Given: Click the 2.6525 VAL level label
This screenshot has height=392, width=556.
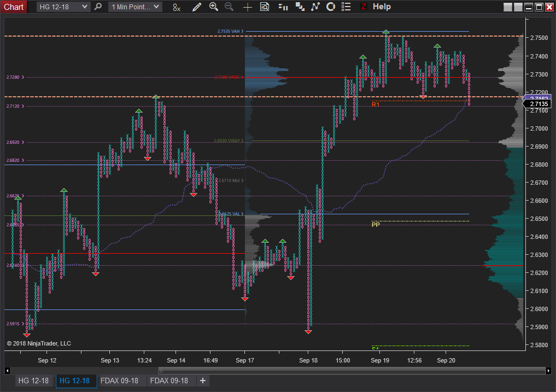Looking at the screenshot, I should click(x=231, y=214).
